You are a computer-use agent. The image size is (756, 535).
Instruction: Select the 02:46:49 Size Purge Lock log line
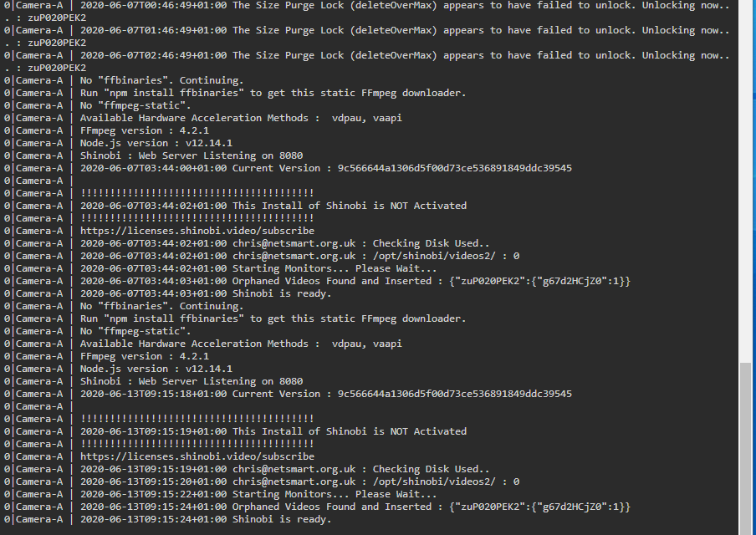(x=367, y=61)
